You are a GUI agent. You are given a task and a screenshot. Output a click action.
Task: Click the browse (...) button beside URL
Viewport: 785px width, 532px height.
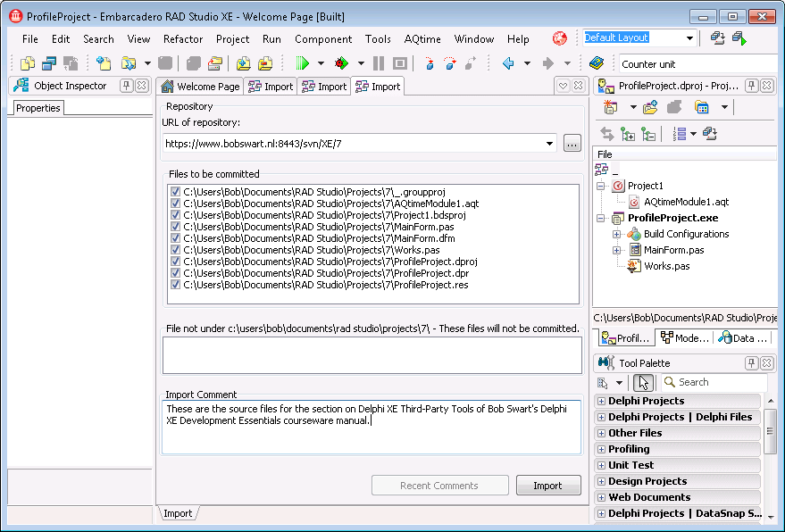[x=572, y=144]
